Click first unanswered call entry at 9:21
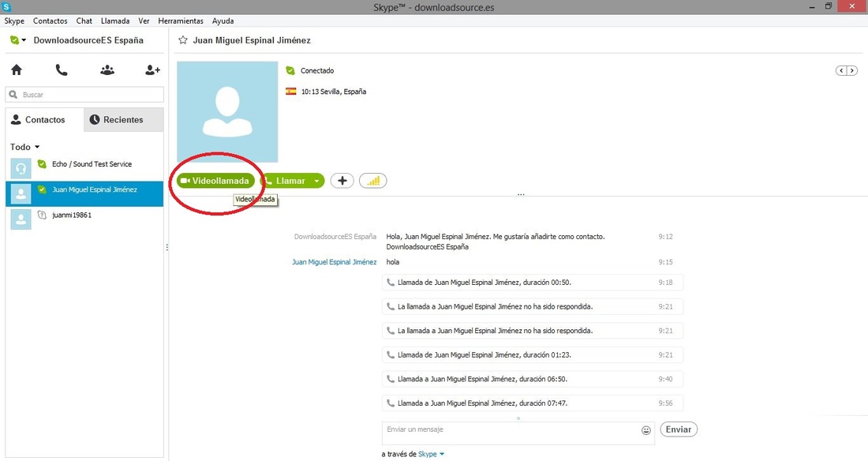This screenshot has width=868, height=461. click(x=533, y=306)
